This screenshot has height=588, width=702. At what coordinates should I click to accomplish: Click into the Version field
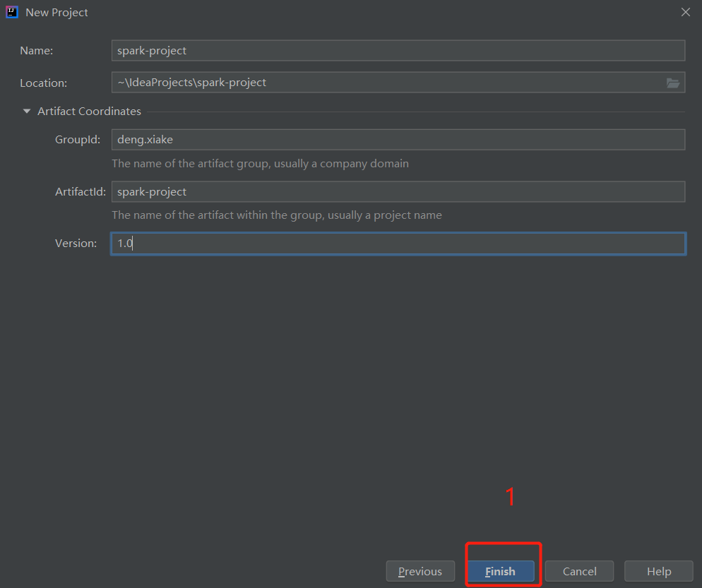click(x=398, y=244)
